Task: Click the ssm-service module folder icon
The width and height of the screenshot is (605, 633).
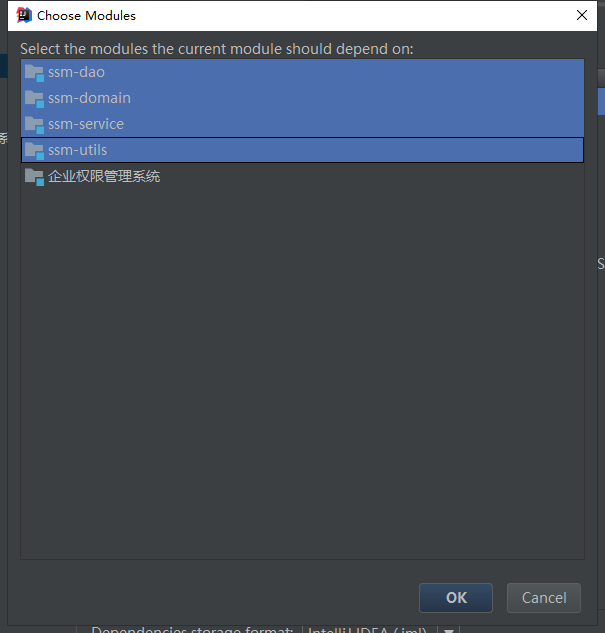Action: coord(34,125)
